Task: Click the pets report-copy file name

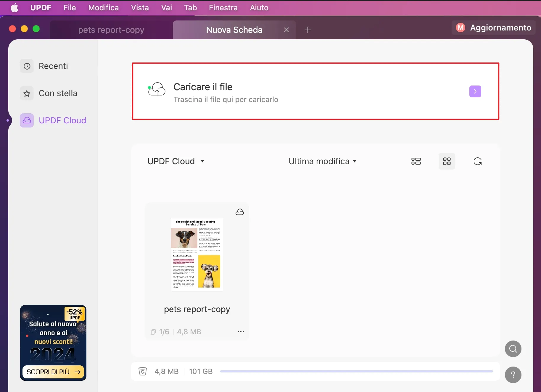Action: click(197, 309)
